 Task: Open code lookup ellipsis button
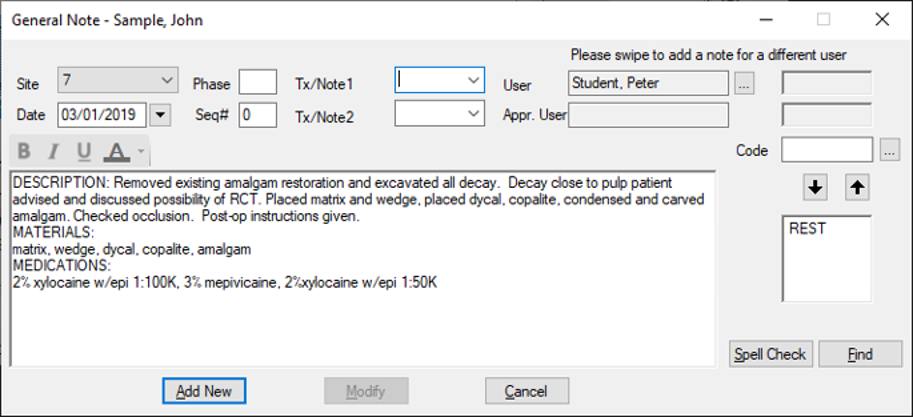pyautogui.click(x=890, y=150)
